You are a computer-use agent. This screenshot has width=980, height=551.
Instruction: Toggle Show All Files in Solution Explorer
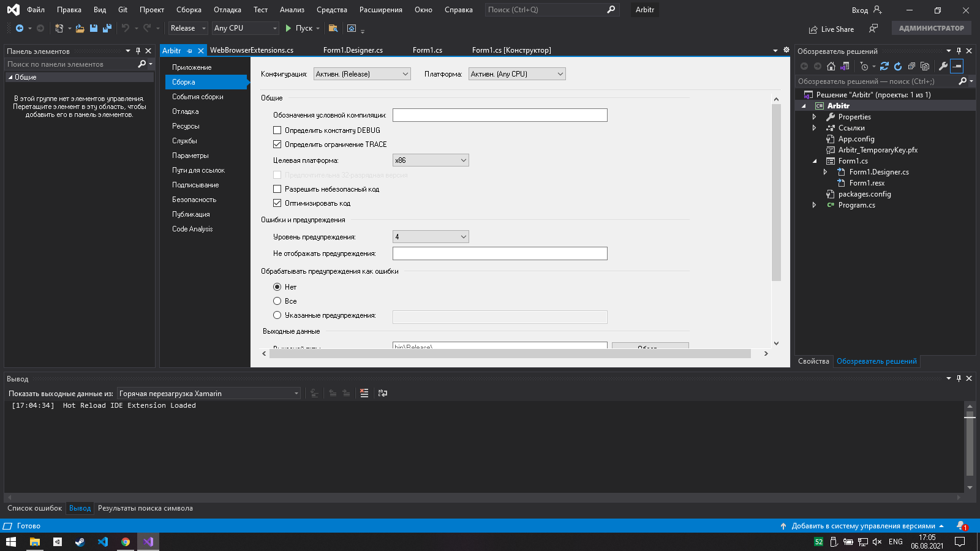click(925, 66)
